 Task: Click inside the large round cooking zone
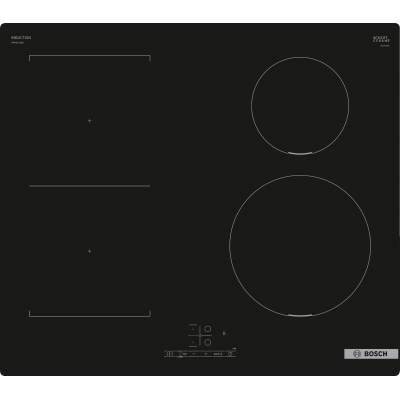click(300, 245)
